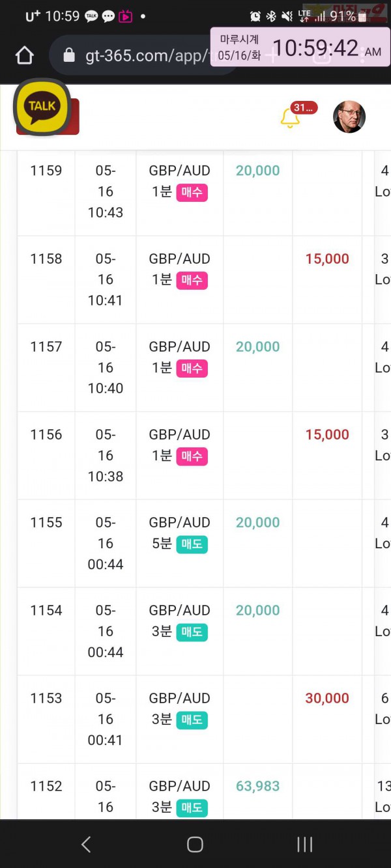The image size is (391, 868).
Task: Tap the floating KakaoTalk bubble icon
Action: (43, 106)
